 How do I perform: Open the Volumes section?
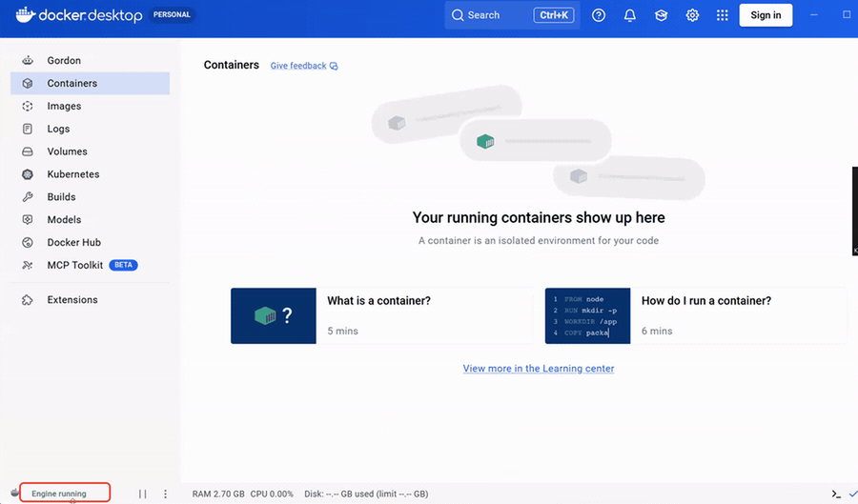click(90, 151)
